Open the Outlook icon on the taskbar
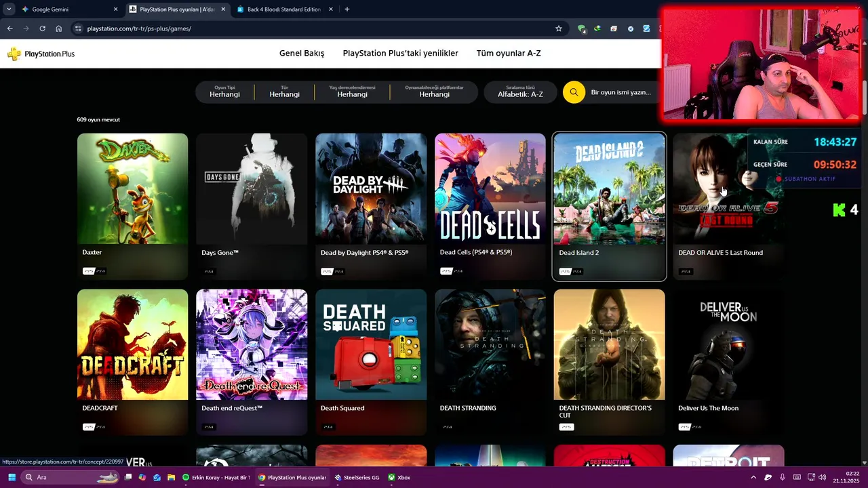The height and width of the screenshot is (488, 868). point(157,477)
